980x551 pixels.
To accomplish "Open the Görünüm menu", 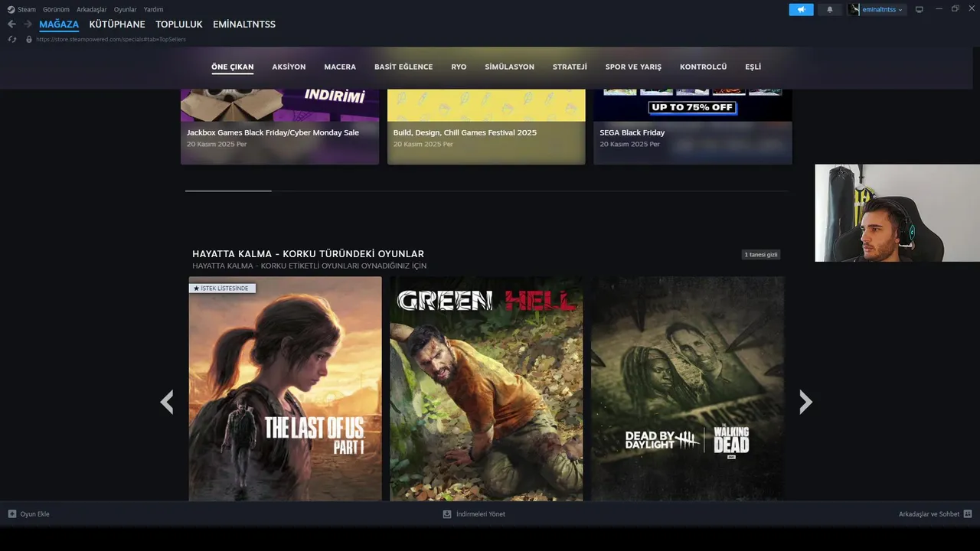I will tap(56, 9).
